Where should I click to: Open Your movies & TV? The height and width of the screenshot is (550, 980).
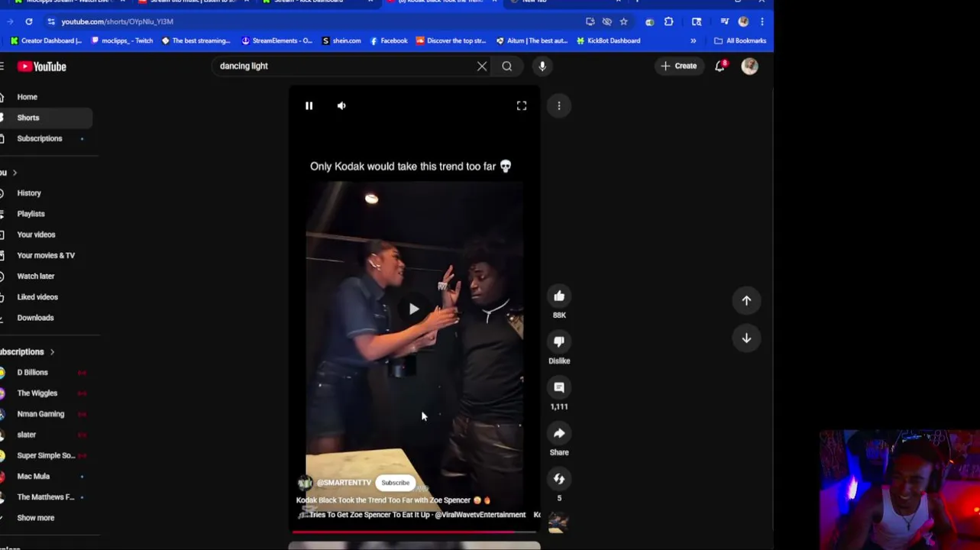click(46, 255)
